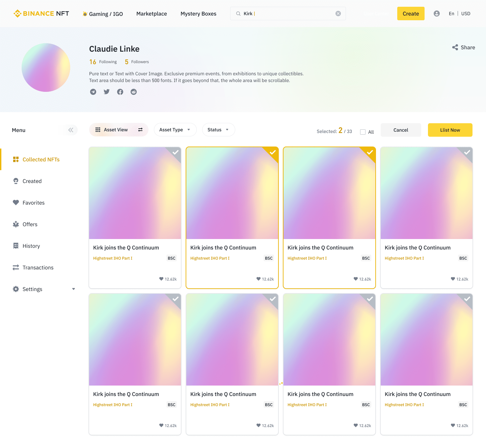The height and width of the screenshot is (448, 486).
Task: Open the Twitter profile icon
Action: 107,92
